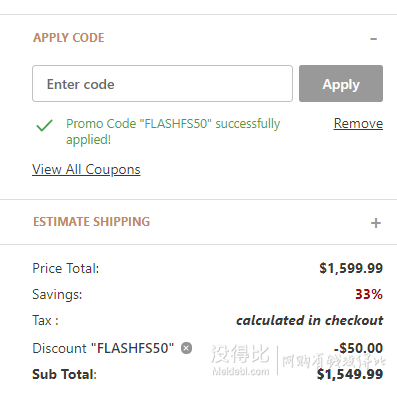Click the Sub Total $1,549.99 amount

pyautogui.click(x=350, y=374)
